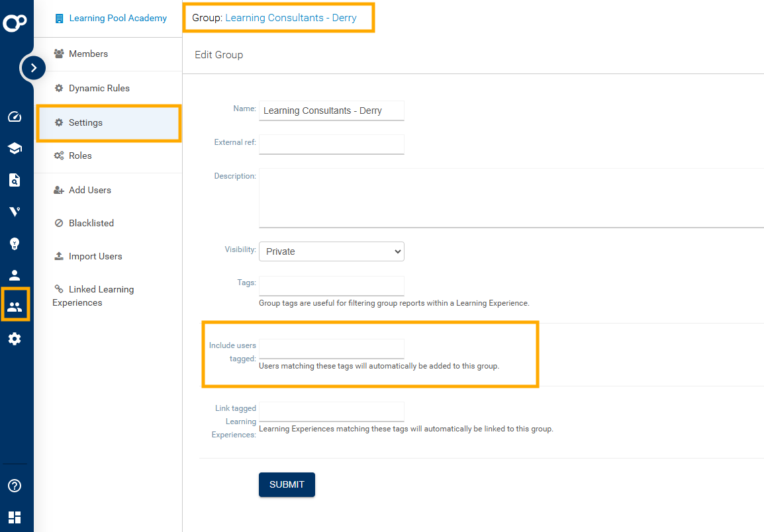This screenshot has width=764, height=532.
Task: Click into the Description text area
Action: pos(510,198)
